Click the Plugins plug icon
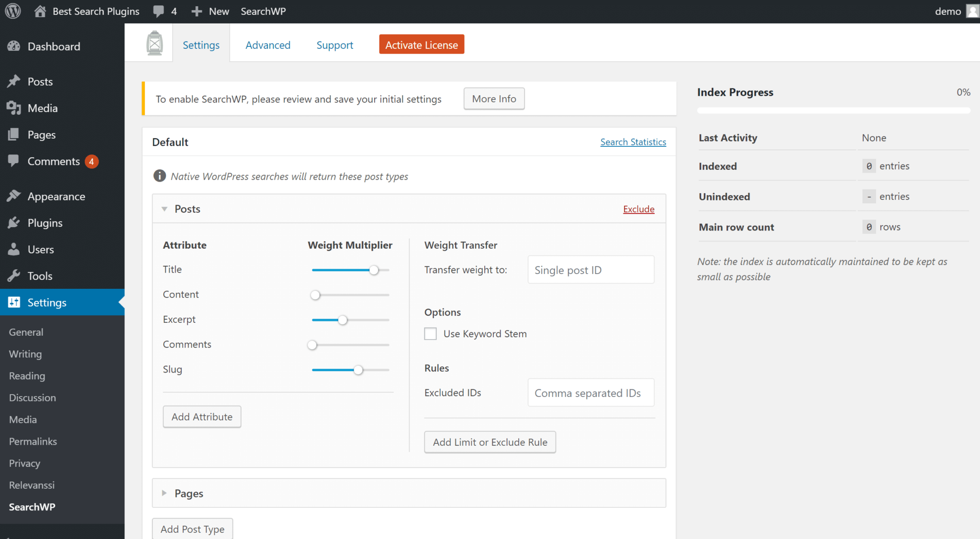 point(14,223)
